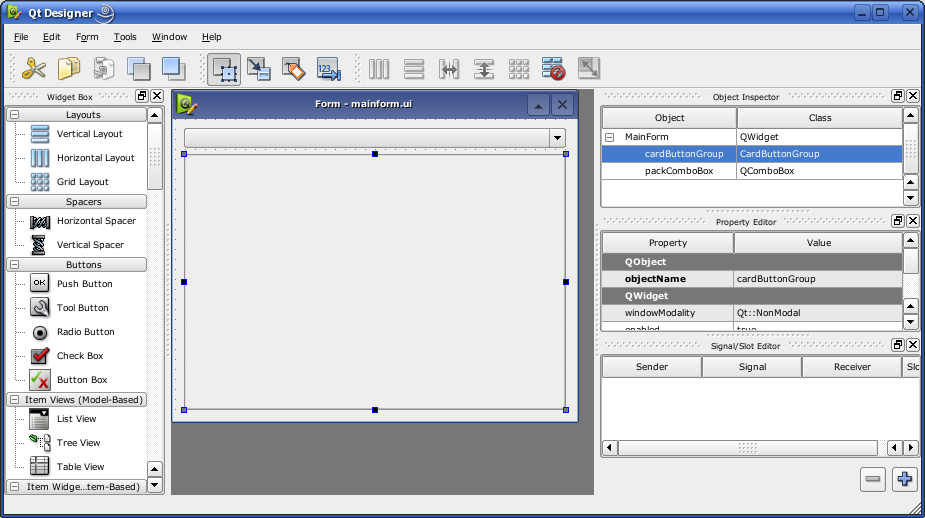Click the Sender column header
This screenshot has width=925, height=518.
(x=652, y=367)
